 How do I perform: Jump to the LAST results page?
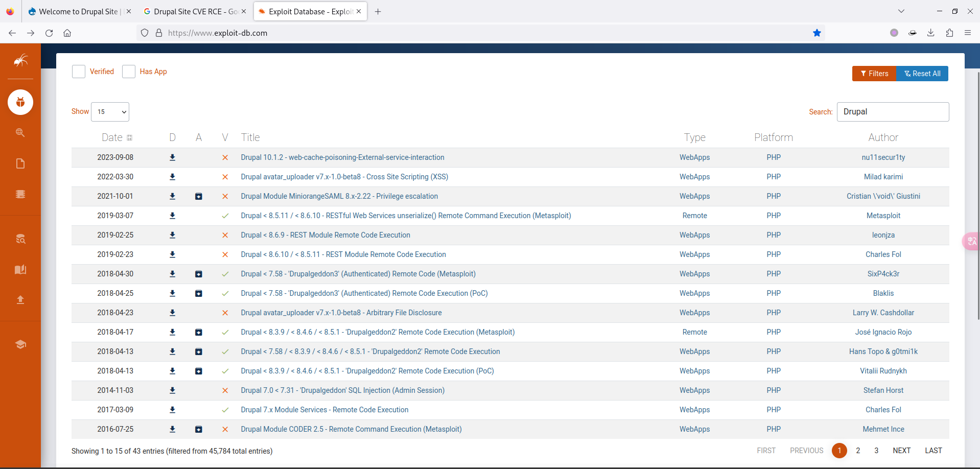click(934, 451)
